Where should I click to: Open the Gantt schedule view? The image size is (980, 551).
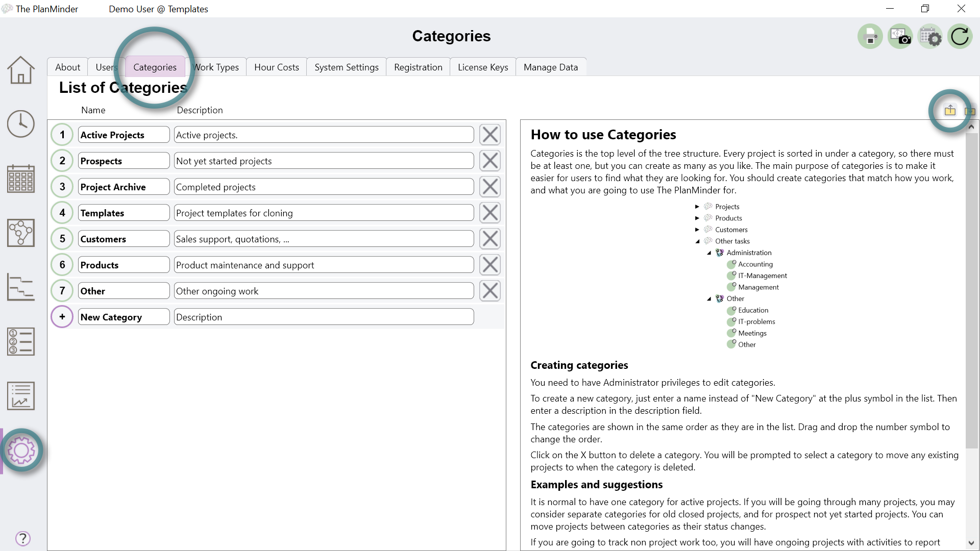tap(20, 287)
